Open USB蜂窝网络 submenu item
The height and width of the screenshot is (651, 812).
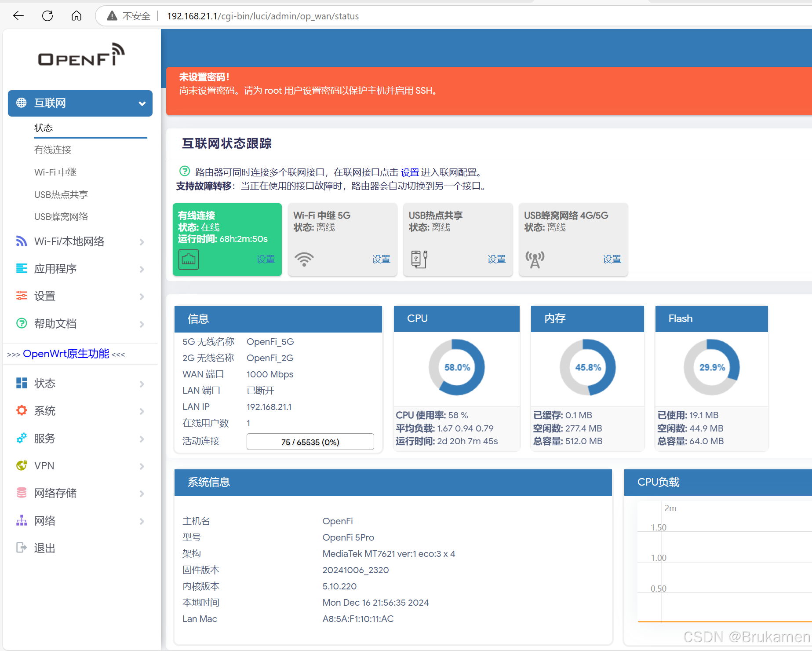(61, 216)
